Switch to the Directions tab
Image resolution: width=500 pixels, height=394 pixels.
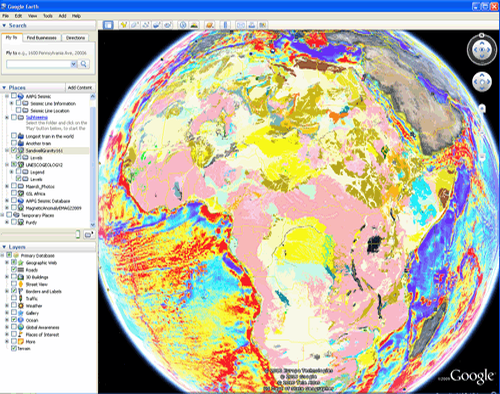[x=75, y=38]
